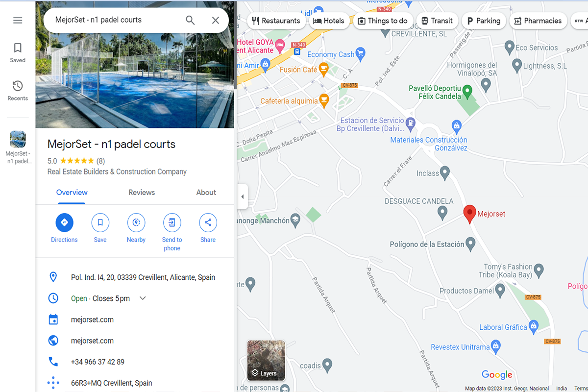Select coadis map pin
The height and width of the screenshot is (392, 588).
(327, 365)
